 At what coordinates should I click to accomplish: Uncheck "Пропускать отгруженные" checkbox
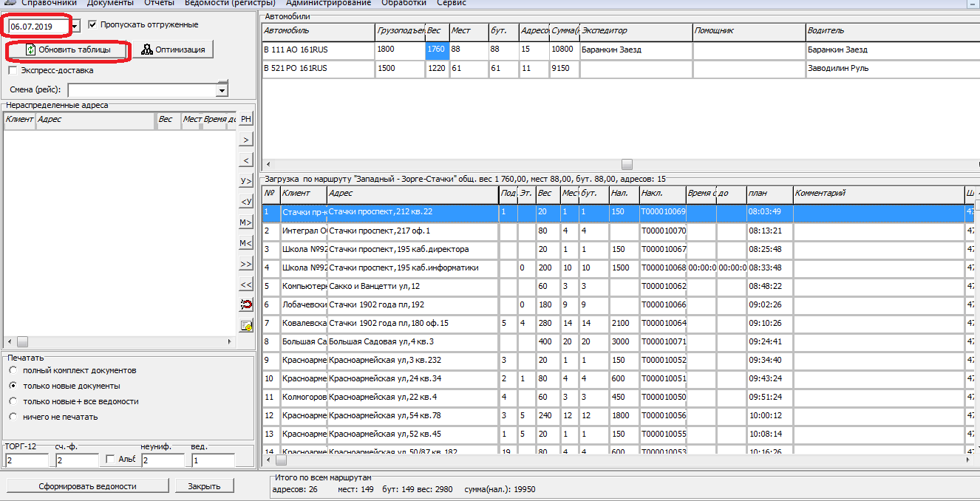click(92, 24)
